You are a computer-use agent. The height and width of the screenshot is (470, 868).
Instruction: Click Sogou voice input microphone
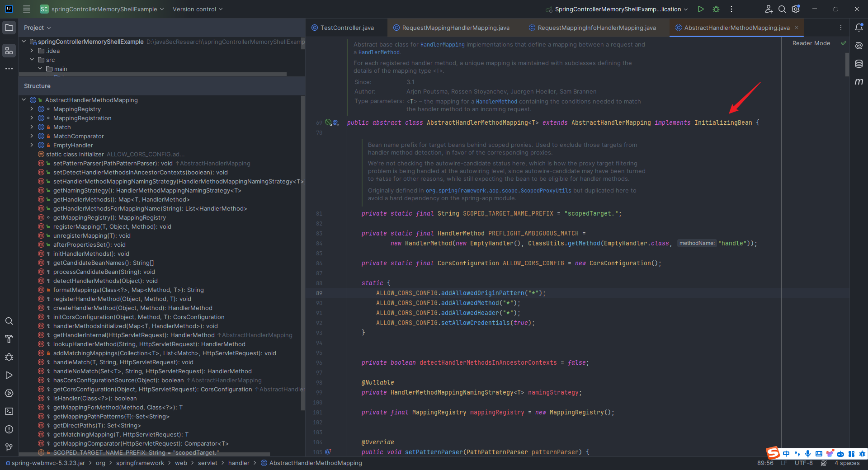pyautogui.click(x=808, y=454)
